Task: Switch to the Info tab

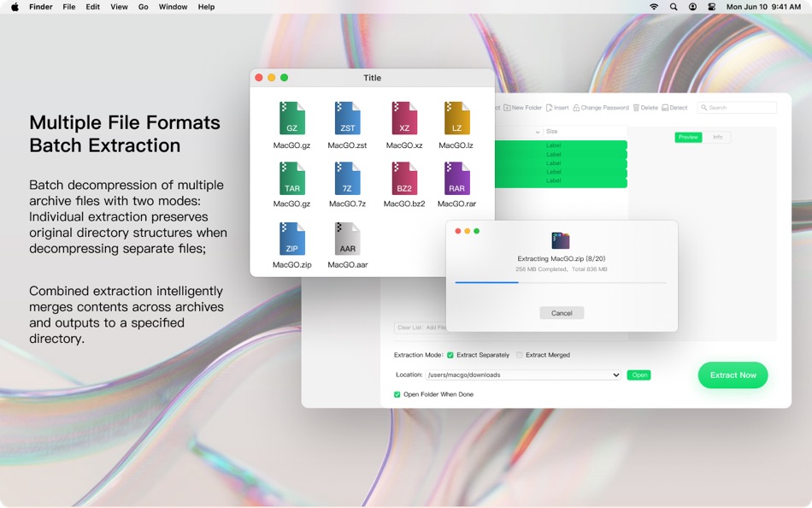Action: (717, 138)
